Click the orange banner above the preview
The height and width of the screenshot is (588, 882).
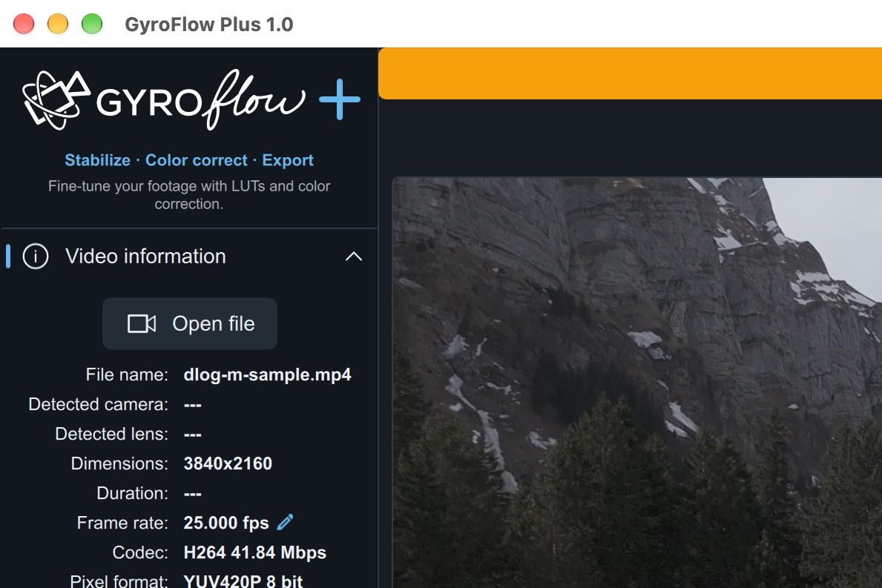click(630, 73)
